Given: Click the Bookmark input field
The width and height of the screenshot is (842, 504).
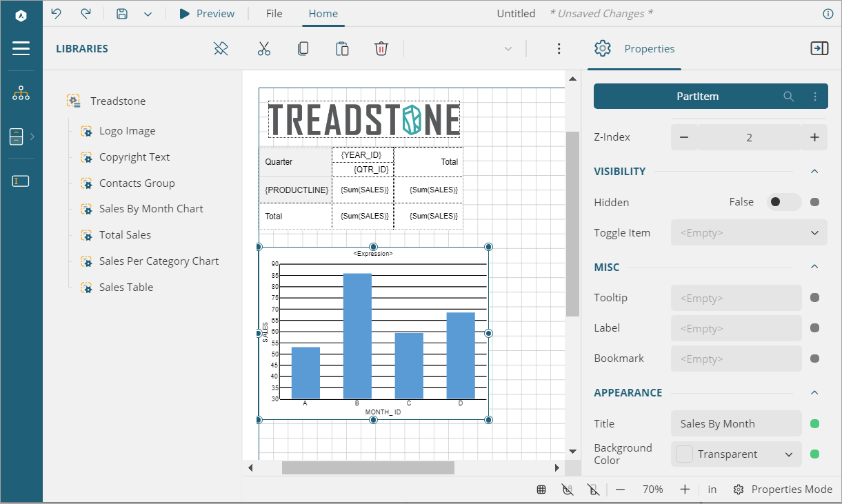Looking at the screenshot, I should pyautogui.click(x=736, y=359).
